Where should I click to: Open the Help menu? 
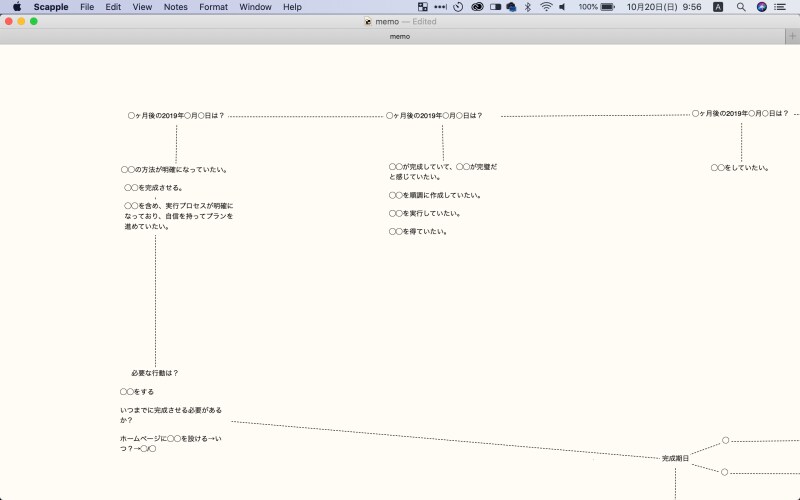point(292,7)
